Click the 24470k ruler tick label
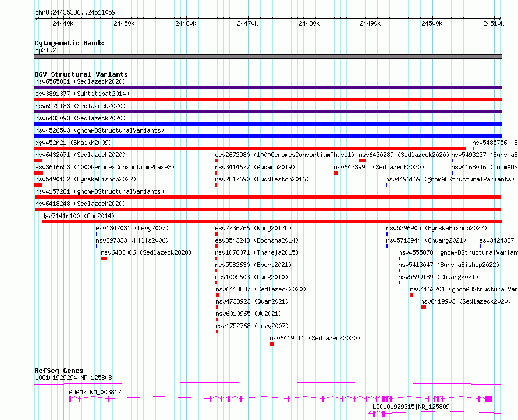 pyautogui.click(x=247, y=23)
